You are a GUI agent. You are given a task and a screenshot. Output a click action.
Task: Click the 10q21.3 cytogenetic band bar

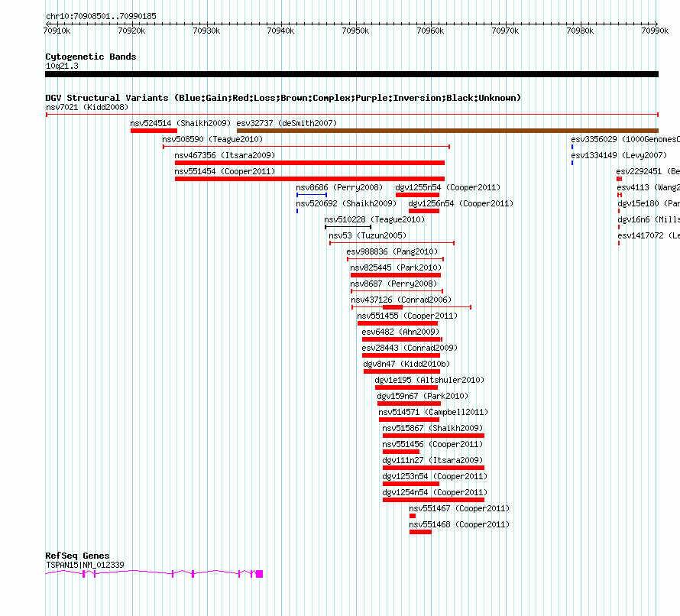click(x=351, y=74)
